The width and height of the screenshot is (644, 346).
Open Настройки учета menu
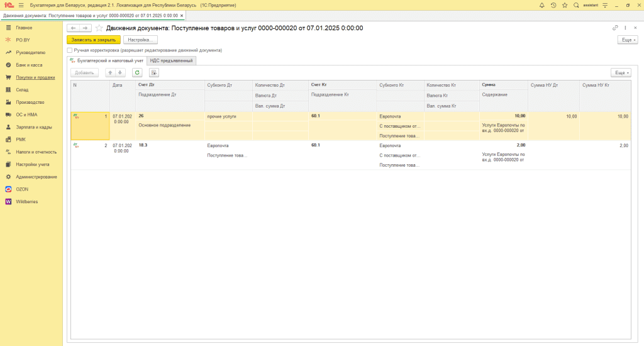click(33, 164)
